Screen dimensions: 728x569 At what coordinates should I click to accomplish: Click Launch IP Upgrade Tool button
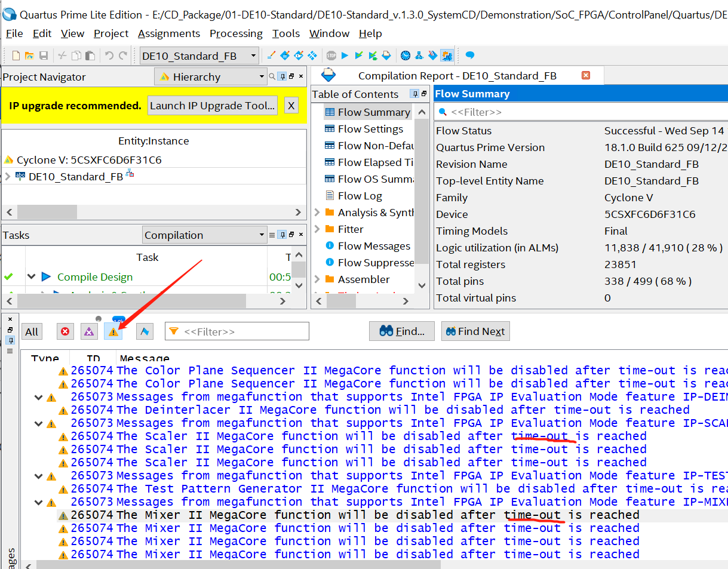(x=213, y=106)
